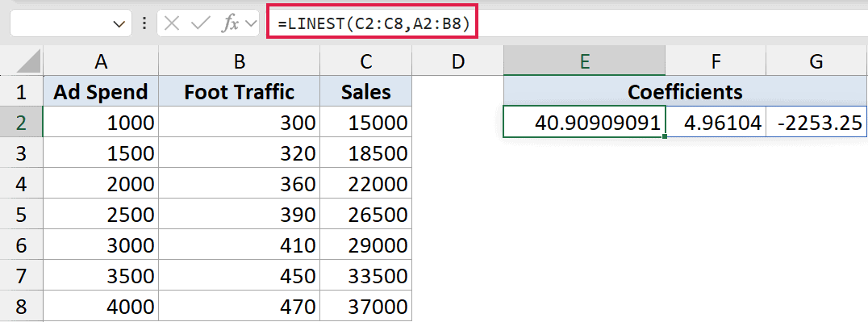Select column C header
This screenshot has width=868, height=322.
[366, 61]
